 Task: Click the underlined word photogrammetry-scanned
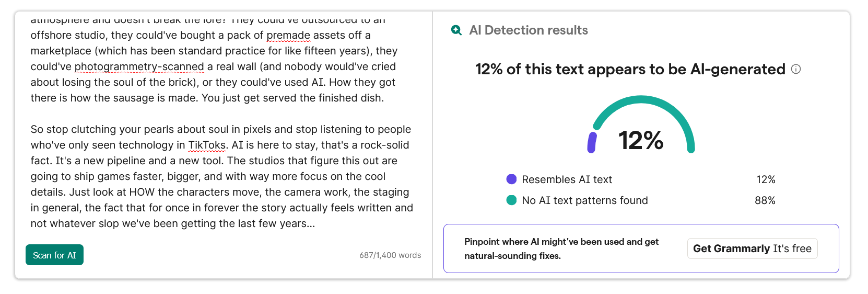pyautogui.click(x=139, y=66)
